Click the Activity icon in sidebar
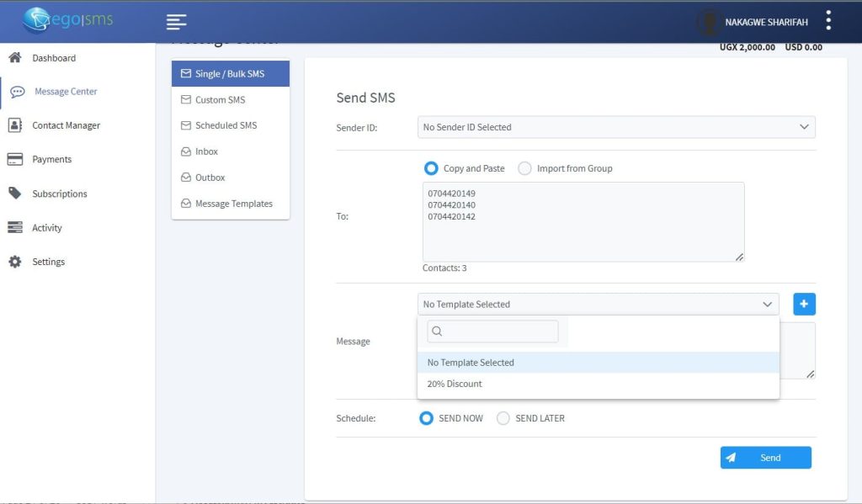This screenshot has width=862, height=504. pyautogui.click(x=14, y=228)
